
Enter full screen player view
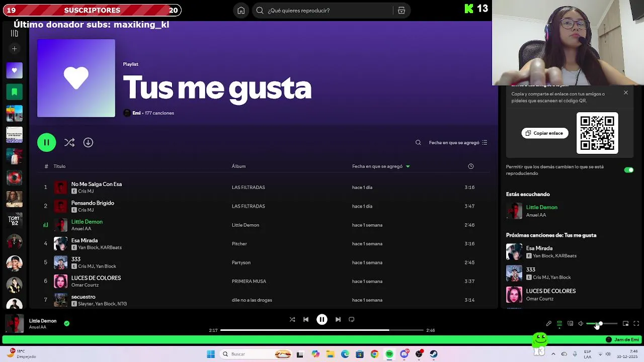click(x=636, y=324)
